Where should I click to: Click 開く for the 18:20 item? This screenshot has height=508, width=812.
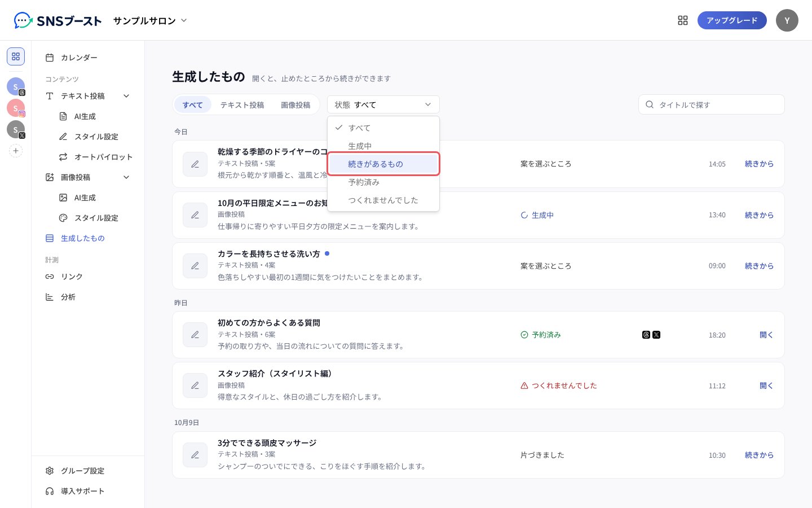pyautogui.click(x=766, y=335)
